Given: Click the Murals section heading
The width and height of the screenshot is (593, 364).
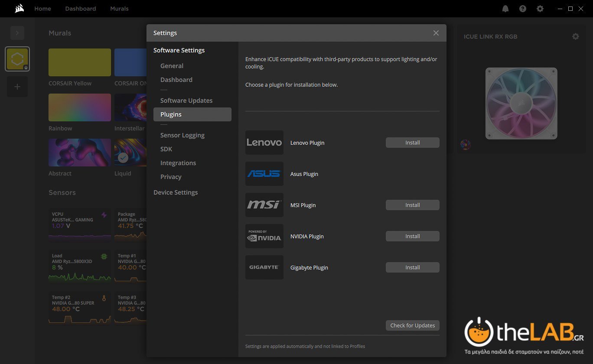Looking at the screenshot, I should (60, 33).
